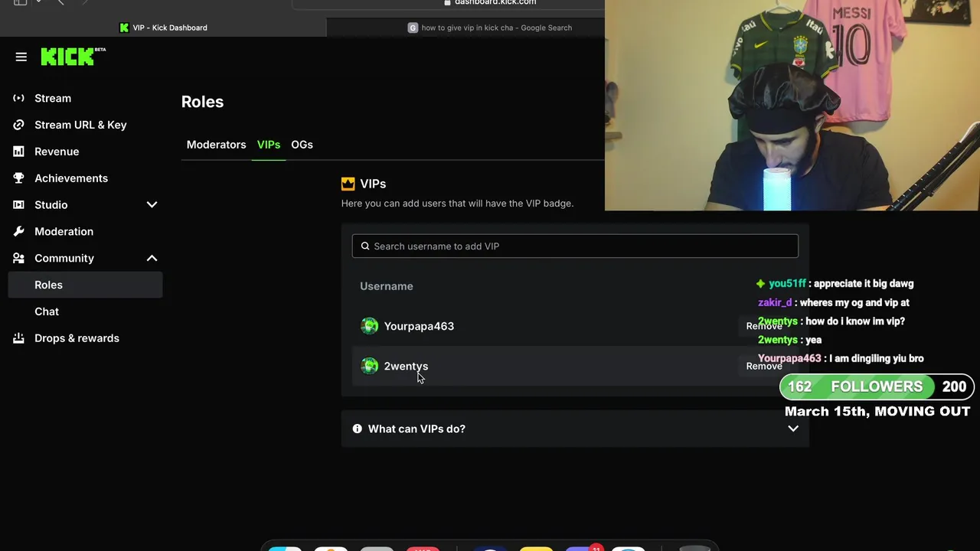This screenshot has width=980, height=551.
Task: Click the Achievements trophy icon
Action: click(19, 178)
